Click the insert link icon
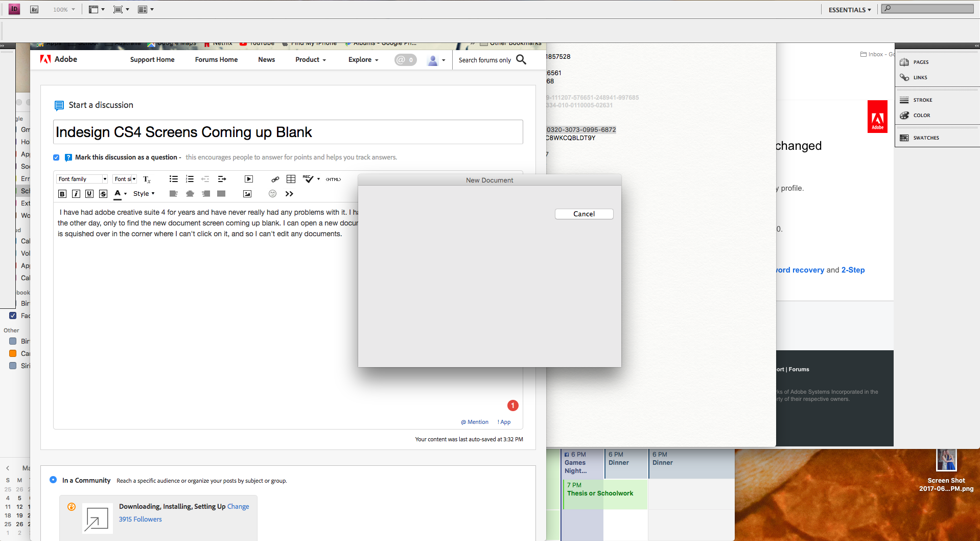The image size is (980, 541). (275, 179)
